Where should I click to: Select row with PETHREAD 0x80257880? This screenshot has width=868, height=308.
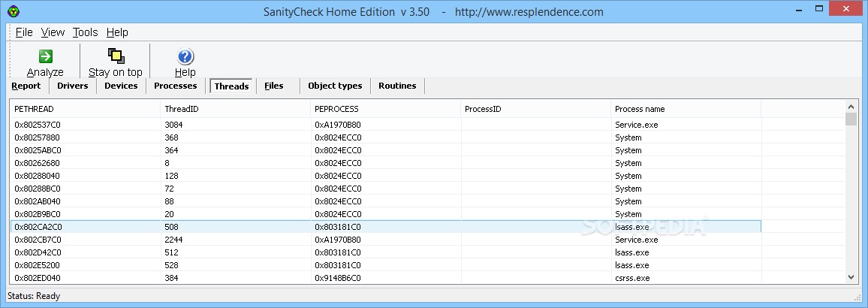click(x=386, y=137)
